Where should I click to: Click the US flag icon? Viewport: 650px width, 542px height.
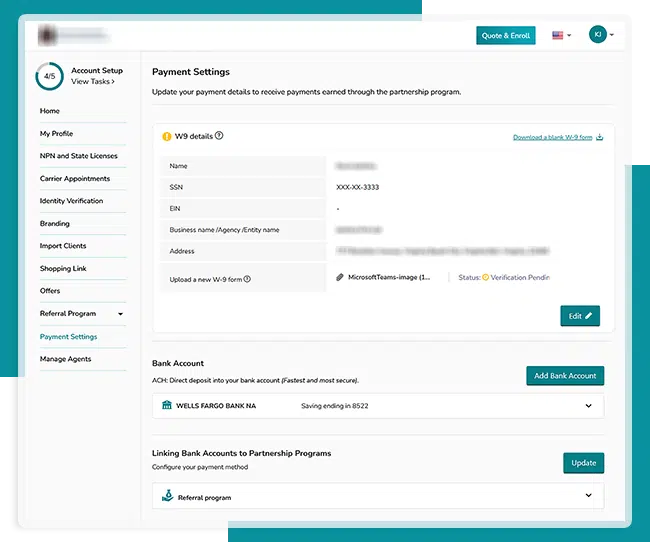pos(558,36)
